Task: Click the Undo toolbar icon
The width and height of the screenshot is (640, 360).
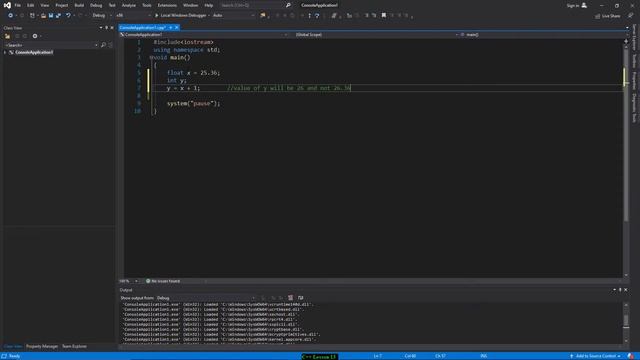Action: (x=68, y=16)
